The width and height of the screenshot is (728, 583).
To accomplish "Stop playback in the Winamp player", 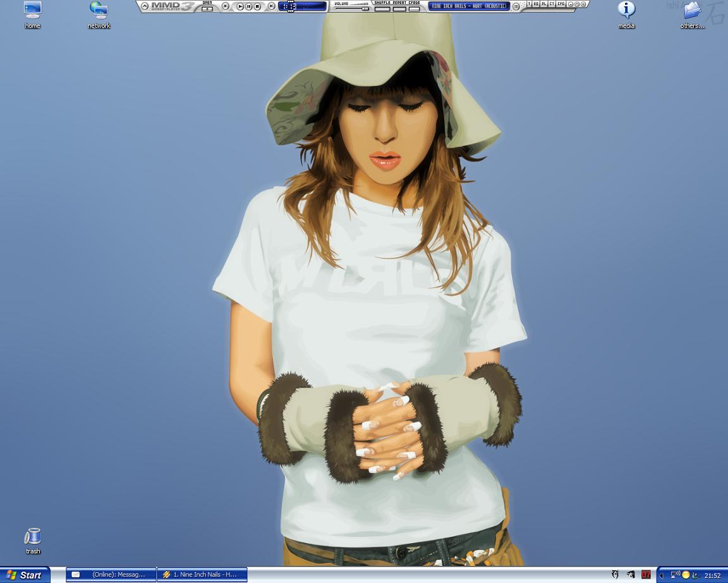I will coord(257,6).
